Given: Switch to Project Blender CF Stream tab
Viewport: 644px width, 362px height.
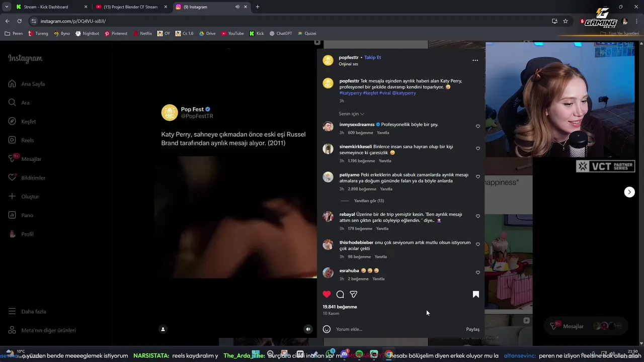Looking at the screenshot, I should tap(131, 7).
